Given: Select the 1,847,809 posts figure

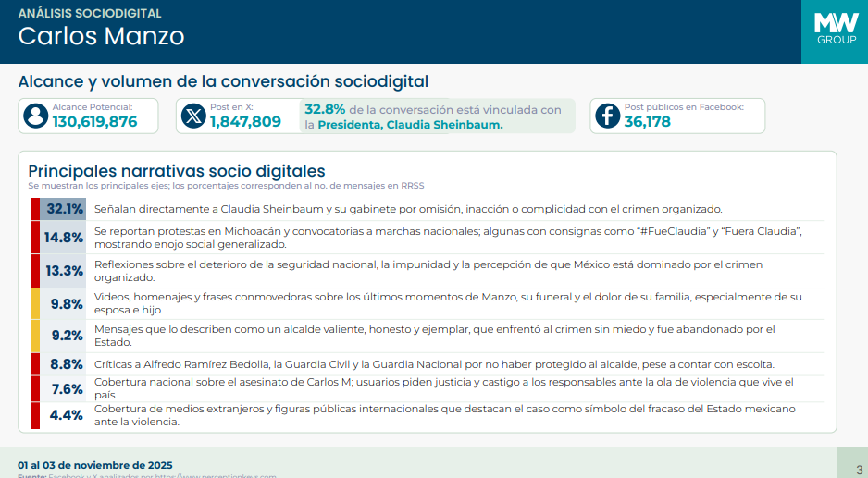Looking at the screenshot, I should (245, 122).
